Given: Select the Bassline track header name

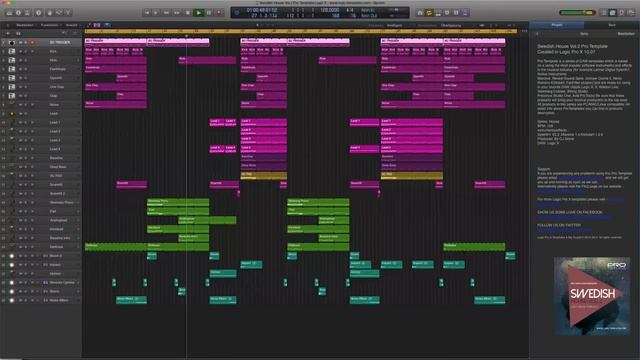Looking at the screenshot, I should 56,158.
